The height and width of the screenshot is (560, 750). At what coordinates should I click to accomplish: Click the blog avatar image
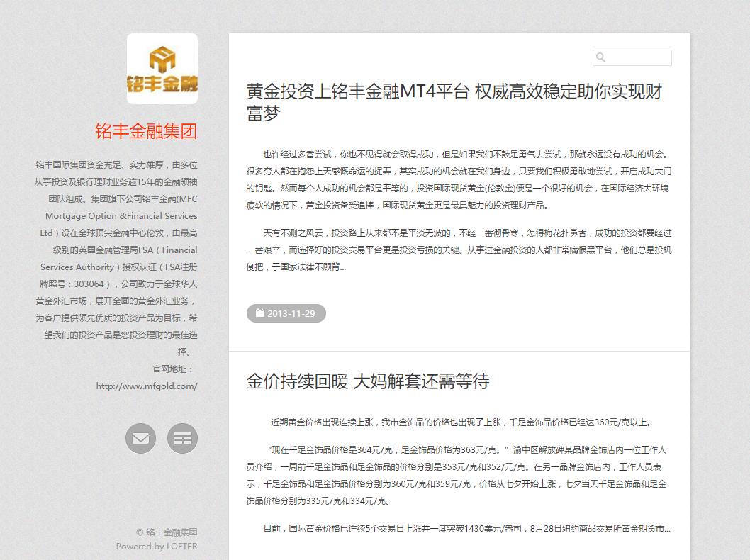[x=162, y=67]
